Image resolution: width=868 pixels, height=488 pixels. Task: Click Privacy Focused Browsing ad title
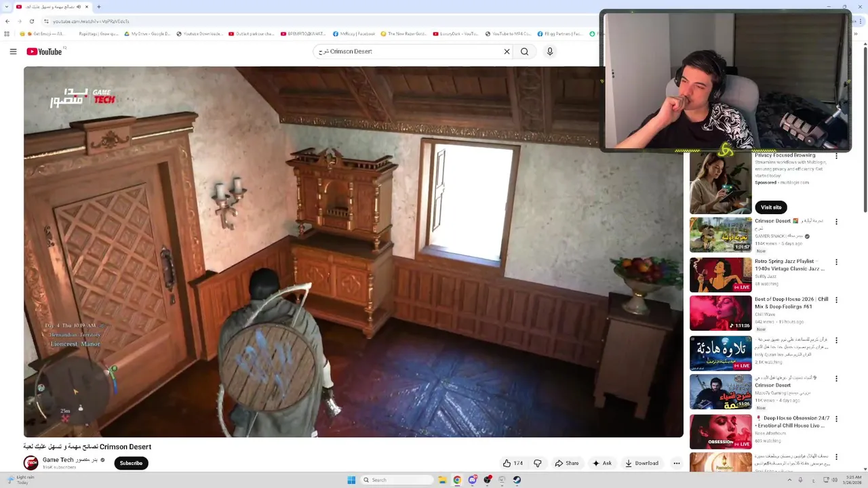785,155
